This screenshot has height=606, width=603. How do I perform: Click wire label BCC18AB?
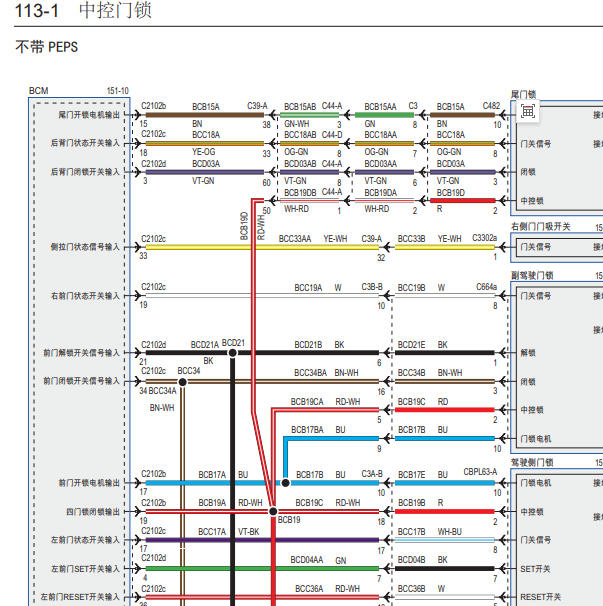300,134
